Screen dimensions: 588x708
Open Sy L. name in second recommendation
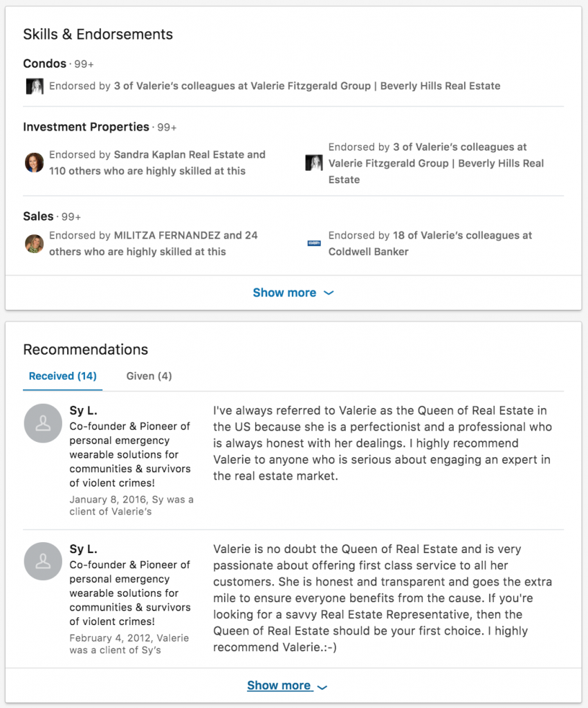(83, 549)
